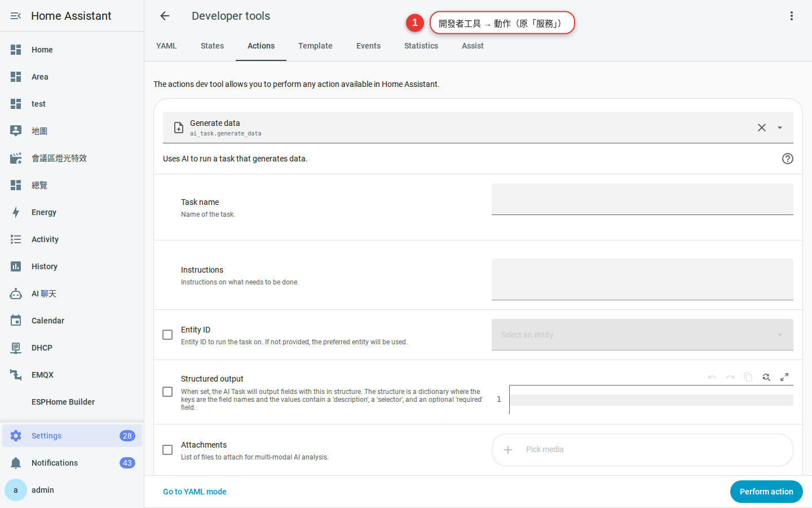812x508 pixels.
Task: Open the Select an entity dropdown
Action: [x=642, y=335]
